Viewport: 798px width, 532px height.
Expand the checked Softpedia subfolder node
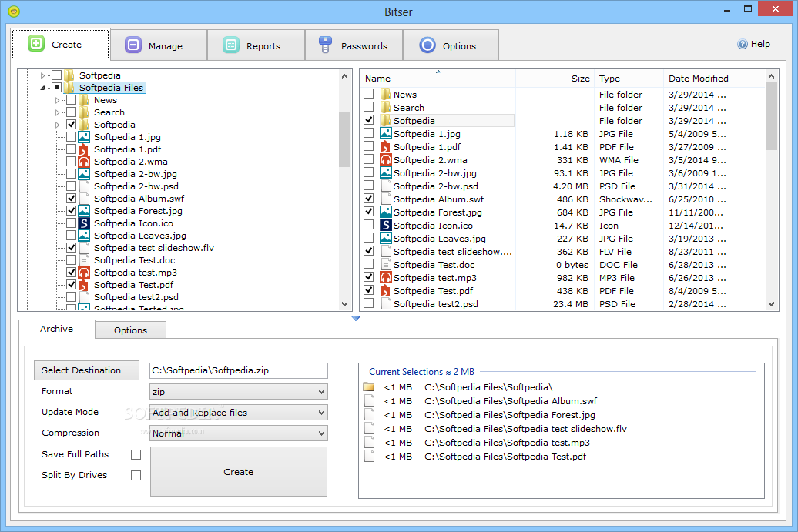coord(58,125)
